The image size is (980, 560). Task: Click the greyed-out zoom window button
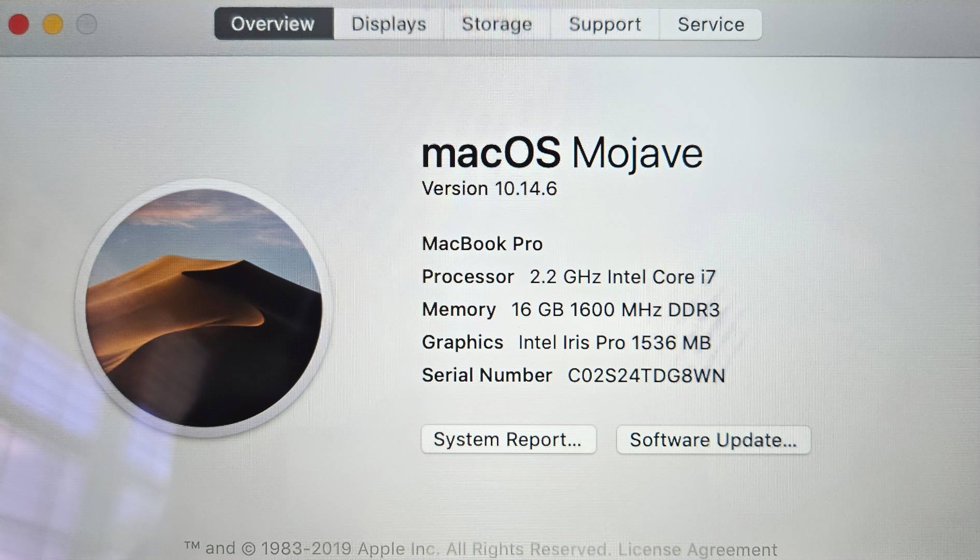coord(87,24)
